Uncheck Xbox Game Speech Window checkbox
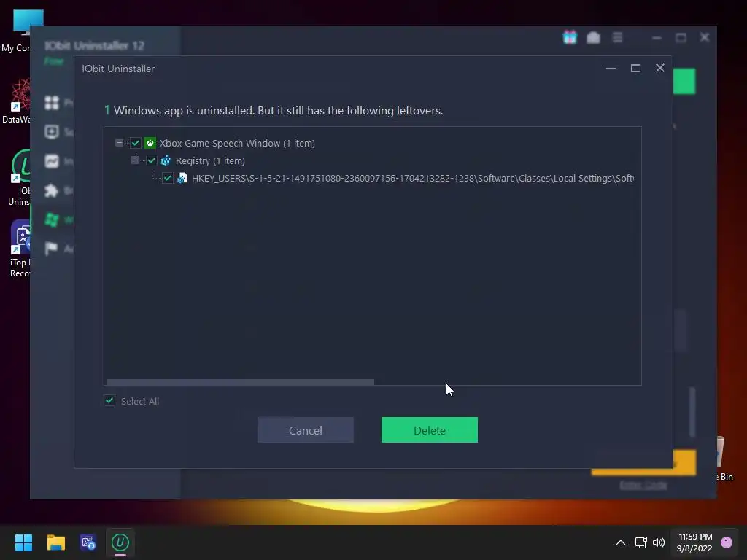Image resolution: width=747 pixels, height=560 pixels. click(x=135, y=143)
